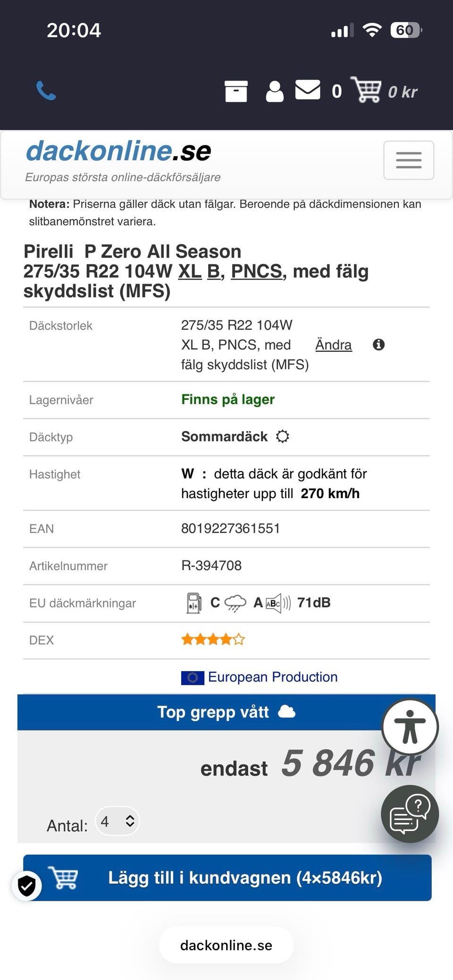453x980 pixels.
Task: Click the Ändra tire size link
Action: (x=333, y=345)
